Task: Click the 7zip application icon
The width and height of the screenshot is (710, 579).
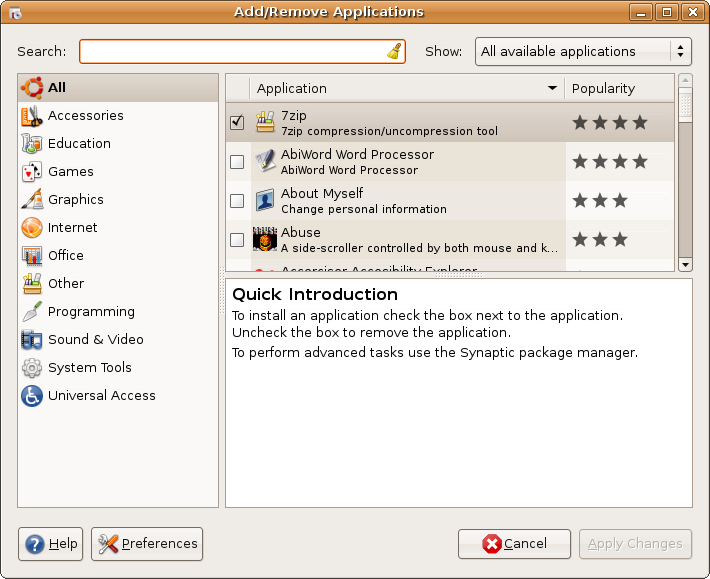Action: 265,122
